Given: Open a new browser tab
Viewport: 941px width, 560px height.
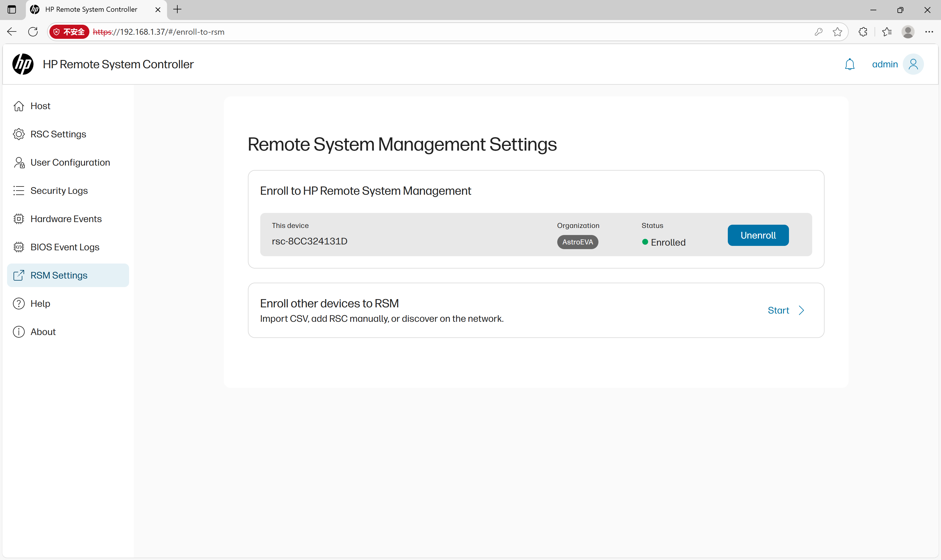Looking at the screenshot, I should pos(177,9).
